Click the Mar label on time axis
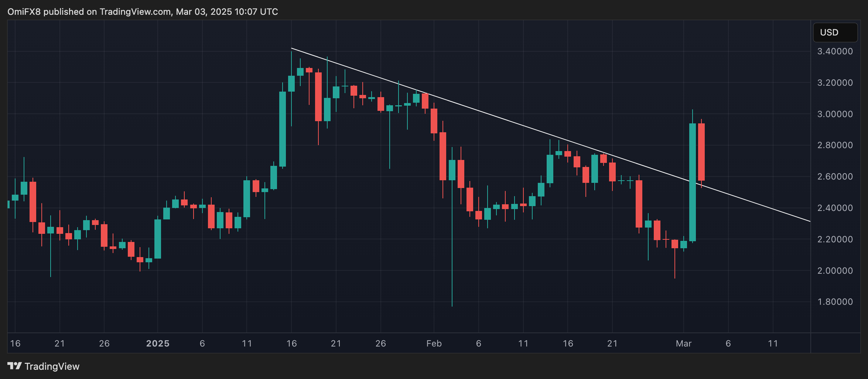The image size is (868, 379). 684,344
